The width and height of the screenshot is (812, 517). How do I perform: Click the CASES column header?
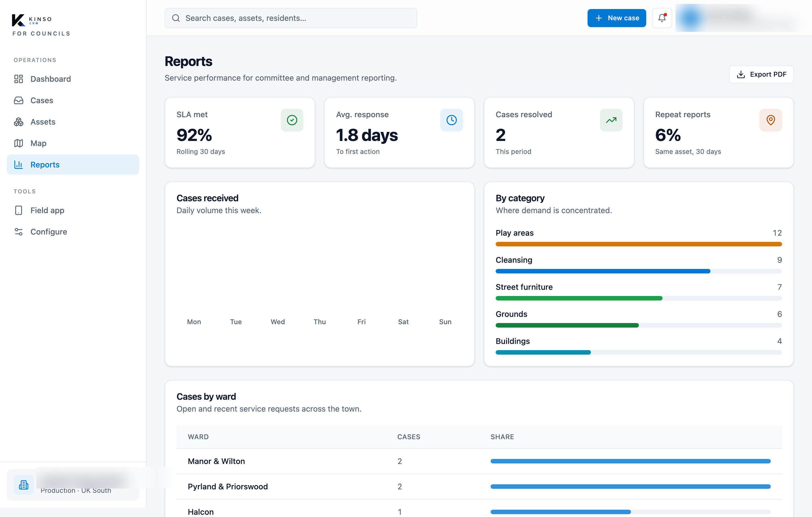408,437
